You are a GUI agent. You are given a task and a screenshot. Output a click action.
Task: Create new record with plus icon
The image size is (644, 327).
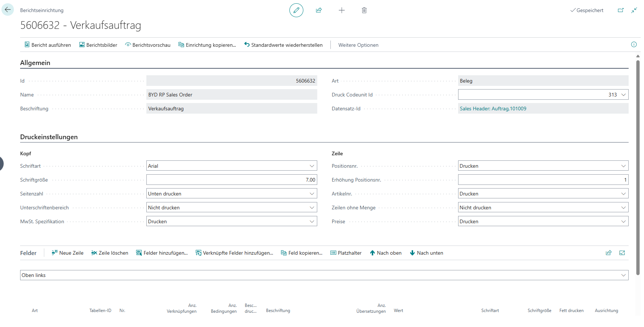tap(341, 10)
